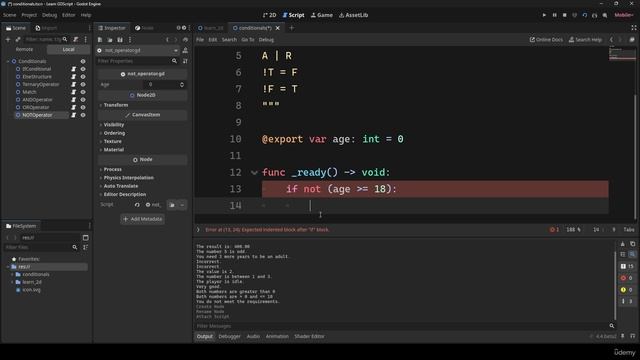Switch to the 2D workspace
The width and height of the screenshot is (640, 360).
tap(269, 15)
